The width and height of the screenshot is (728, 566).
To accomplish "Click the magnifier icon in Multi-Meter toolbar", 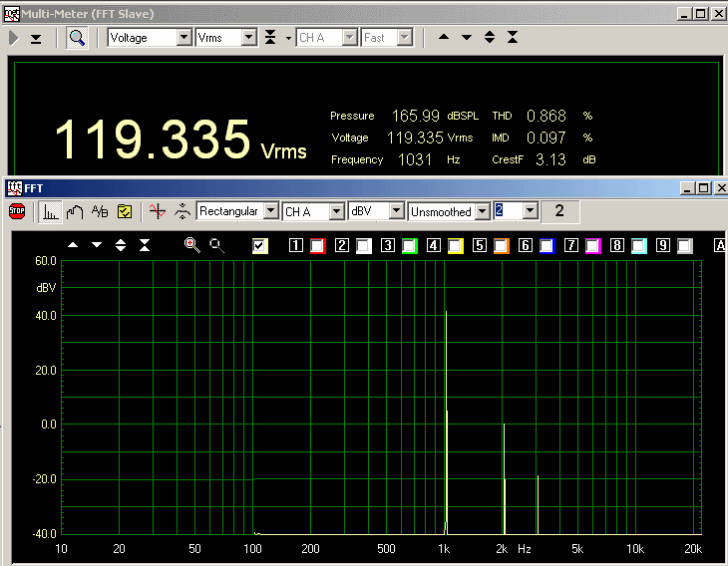I will [x=77, y=38].
